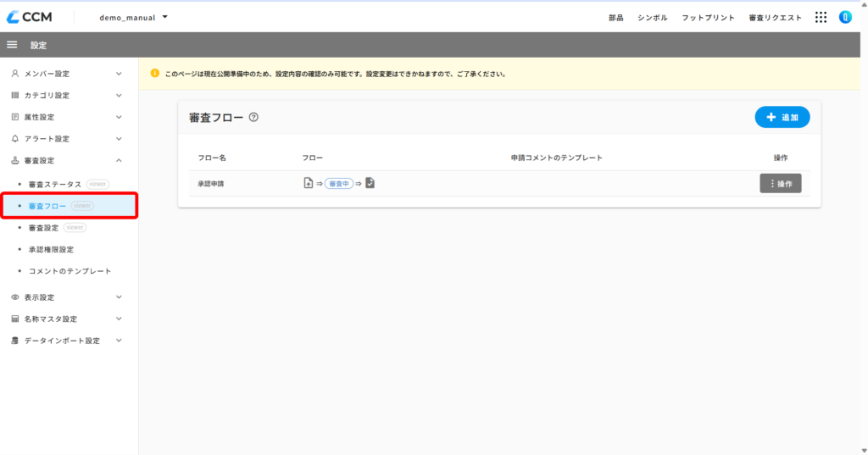This screenshot has width=868, height=455.
Task: Click the 表示設定 eye icon
Action: click(15, 297)
